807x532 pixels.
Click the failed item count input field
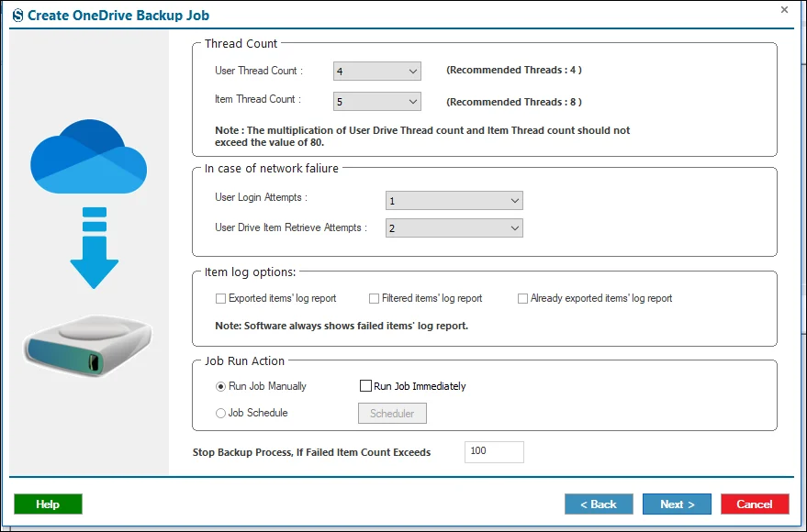click(494, 452)
